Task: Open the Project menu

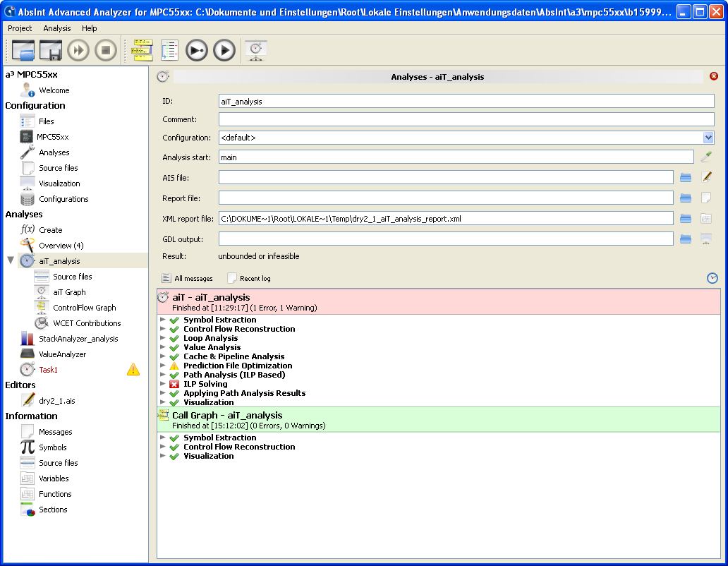Action: pos(20,28)
